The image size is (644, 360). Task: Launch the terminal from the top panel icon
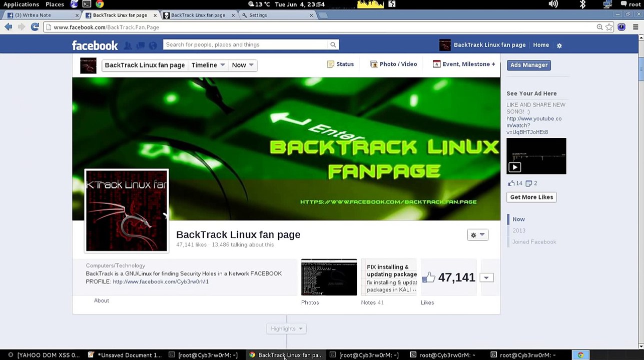coord(87,4)
